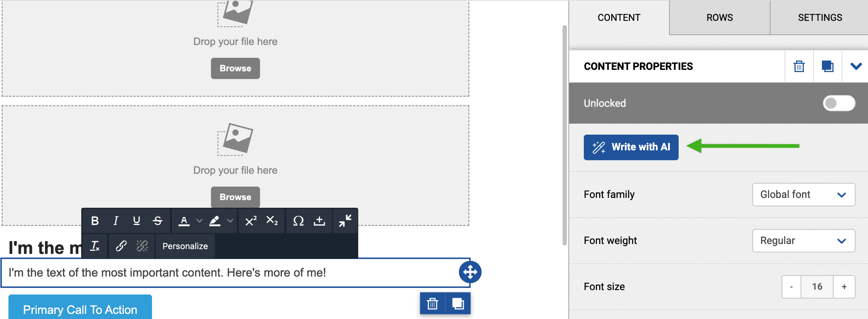Switch to the Rows tab
Screen dimensions: 868x319
point(720,18)
